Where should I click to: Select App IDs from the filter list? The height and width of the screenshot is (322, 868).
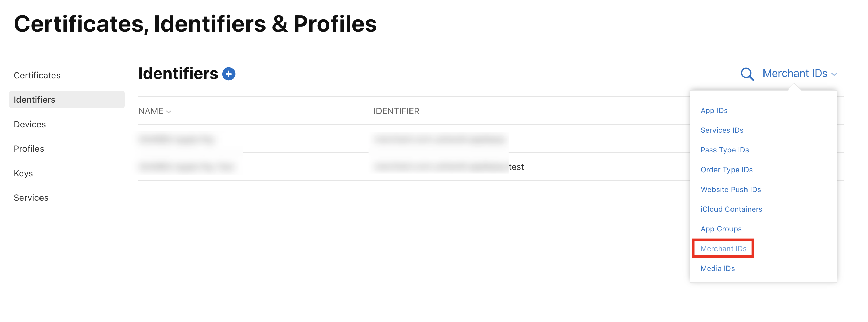click(714, 111)
